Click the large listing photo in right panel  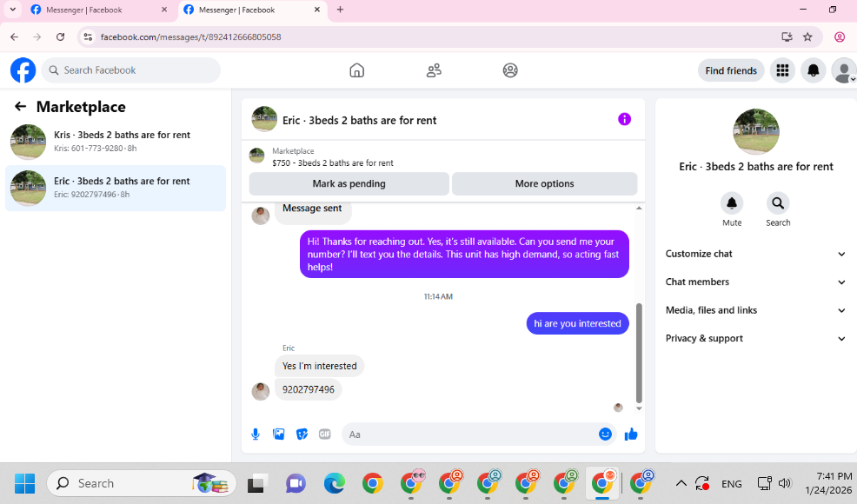[x=756, y=132]
